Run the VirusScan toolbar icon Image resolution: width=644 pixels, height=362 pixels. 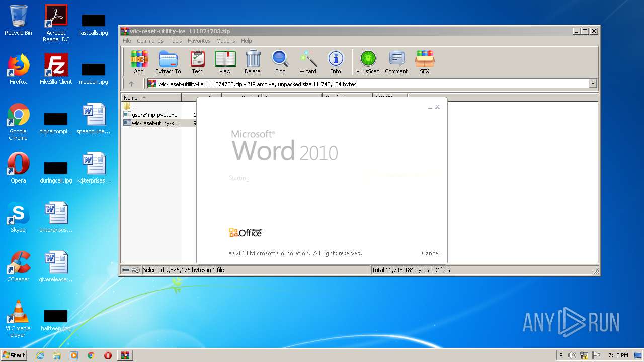pos(368,62)
